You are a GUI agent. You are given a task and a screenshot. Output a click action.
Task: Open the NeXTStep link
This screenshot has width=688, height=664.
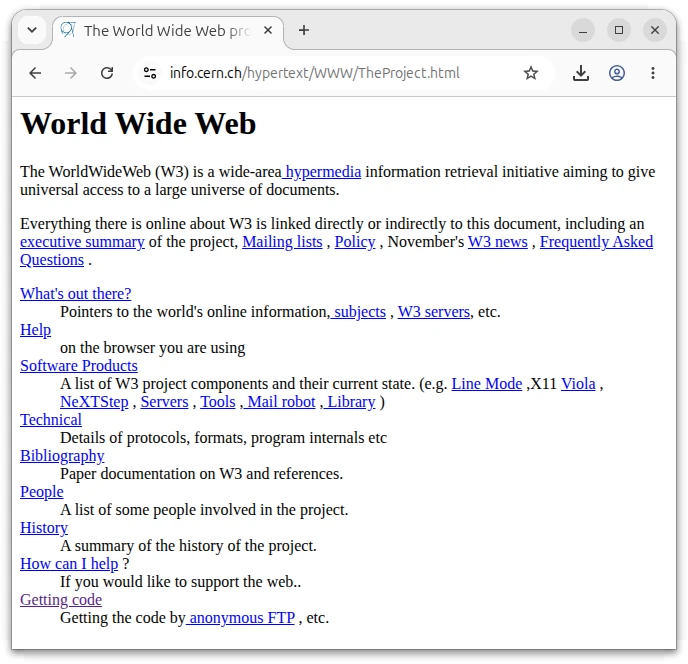coord(94,402)
